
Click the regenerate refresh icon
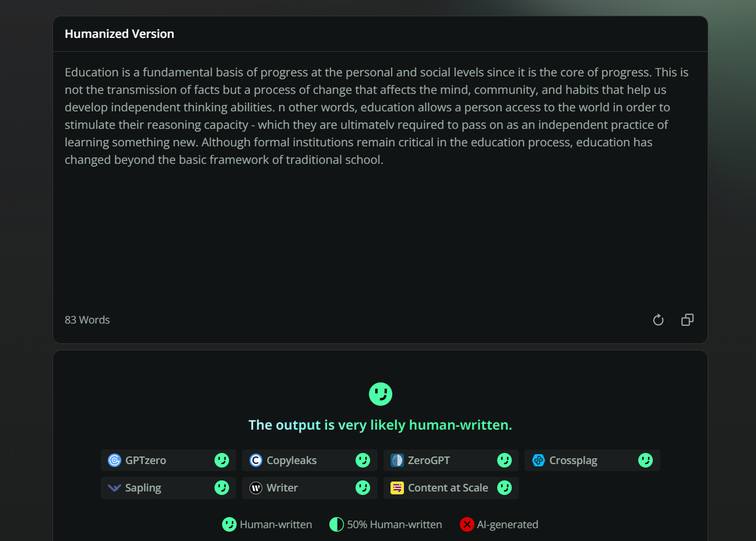(658, 319)
